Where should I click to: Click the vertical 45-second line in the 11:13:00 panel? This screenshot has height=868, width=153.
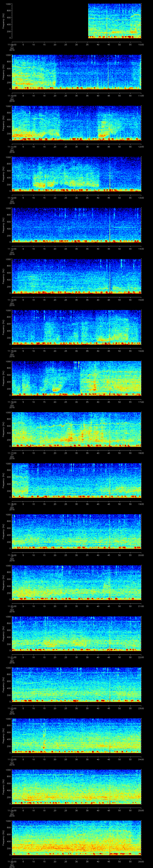(x=110, y=225)
